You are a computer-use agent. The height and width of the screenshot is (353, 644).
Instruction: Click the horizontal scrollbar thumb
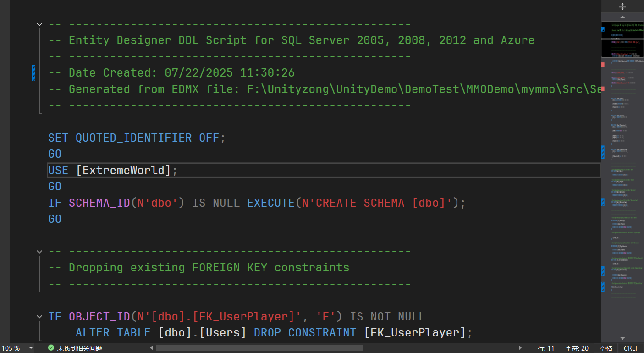(x=259, y=348)
